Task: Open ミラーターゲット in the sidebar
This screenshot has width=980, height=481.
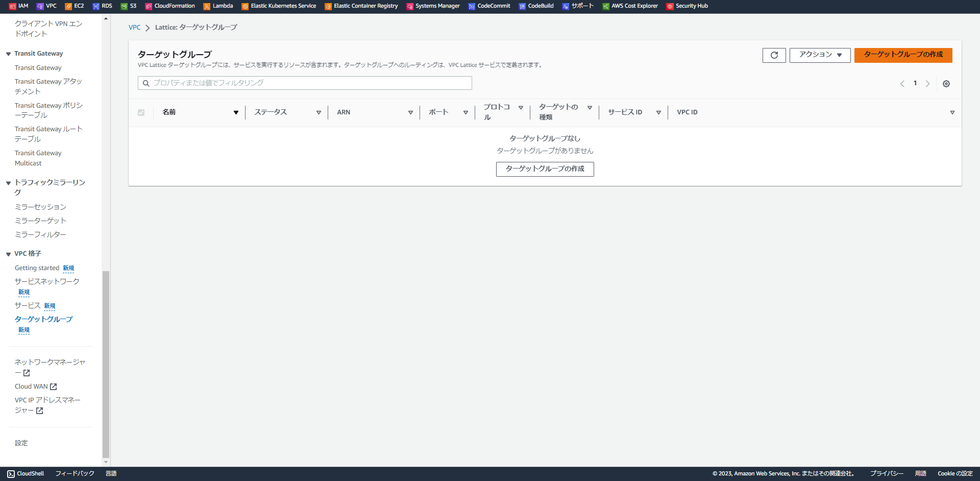Action: (40, 221)
